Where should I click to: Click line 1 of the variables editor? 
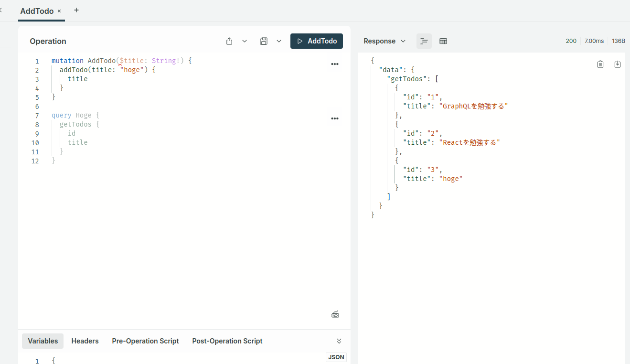click(x=191, y=360)
